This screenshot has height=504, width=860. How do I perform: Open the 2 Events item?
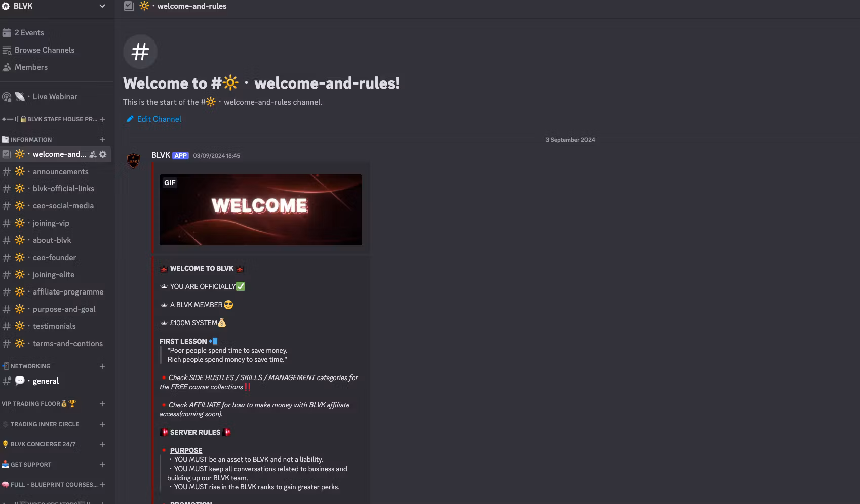point(29,33)
